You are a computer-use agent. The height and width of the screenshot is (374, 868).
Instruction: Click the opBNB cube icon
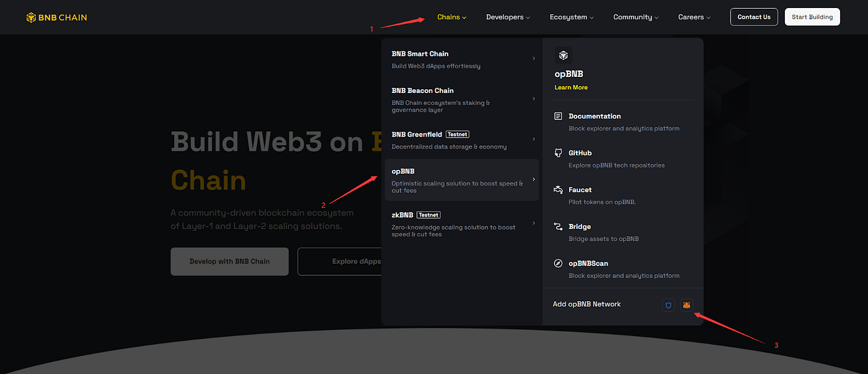click(563, 56)
